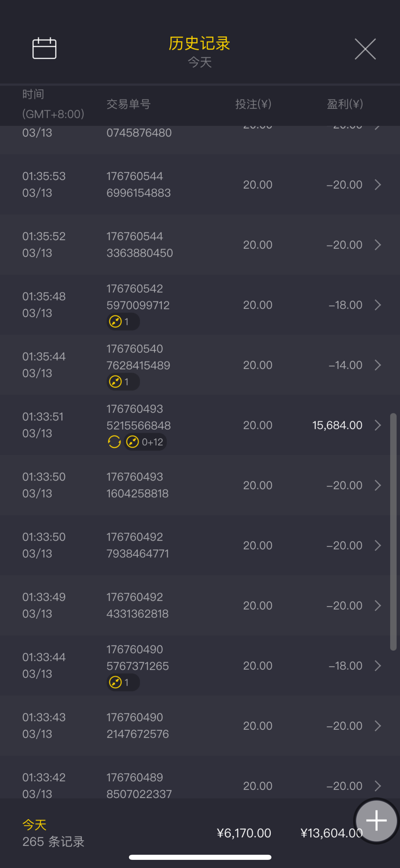Tap the round plus floating button
Image resolution: width=400 pixels, height=868 pixels.
tap(376, 820)
